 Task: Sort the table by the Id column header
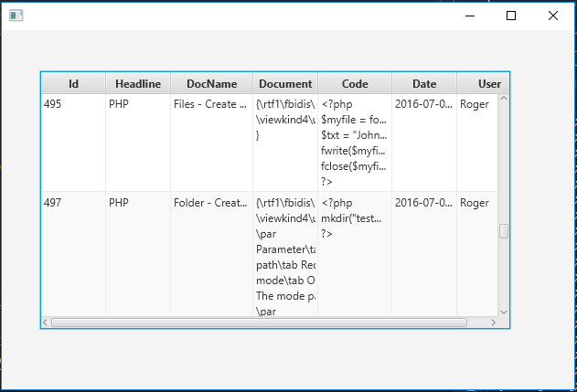pyautogui.click(x=73, y=84)
